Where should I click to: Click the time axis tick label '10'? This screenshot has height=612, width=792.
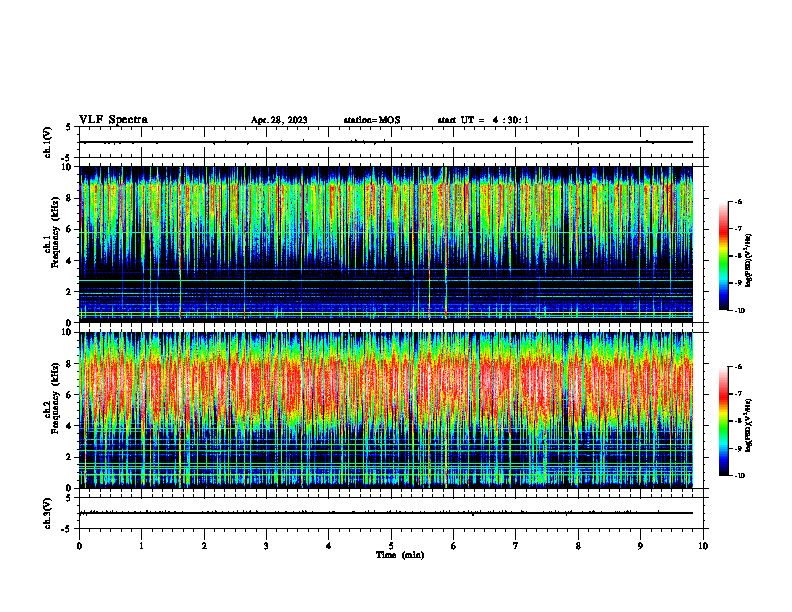tap(703, 546)
